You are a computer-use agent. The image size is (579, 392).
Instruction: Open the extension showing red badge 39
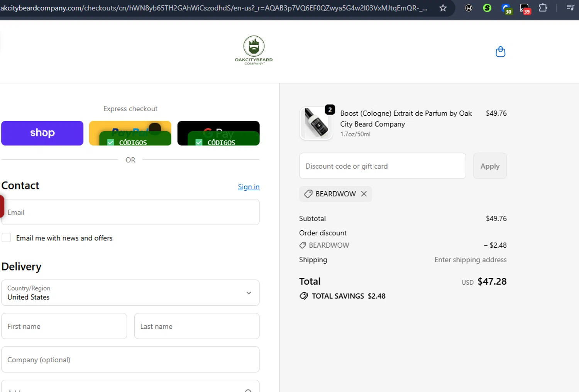tap(525, 8)
